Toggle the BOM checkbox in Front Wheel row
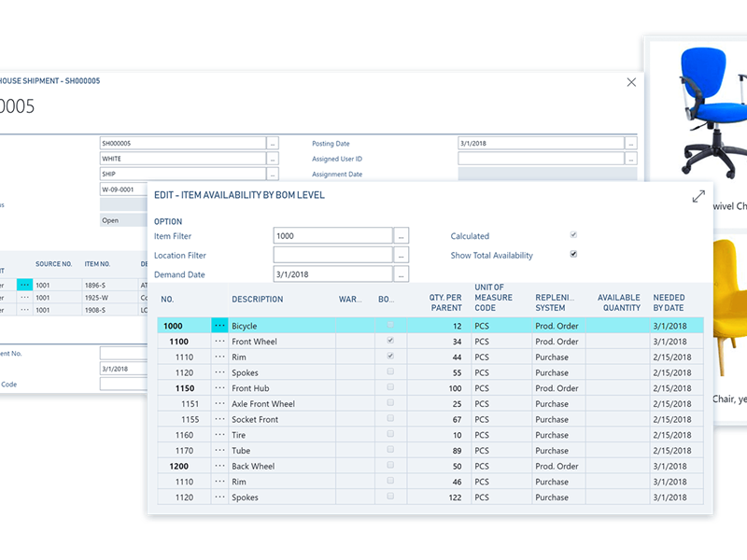This screenshot has height=560, width=747. pyautogui.click(x=390, y=342)
